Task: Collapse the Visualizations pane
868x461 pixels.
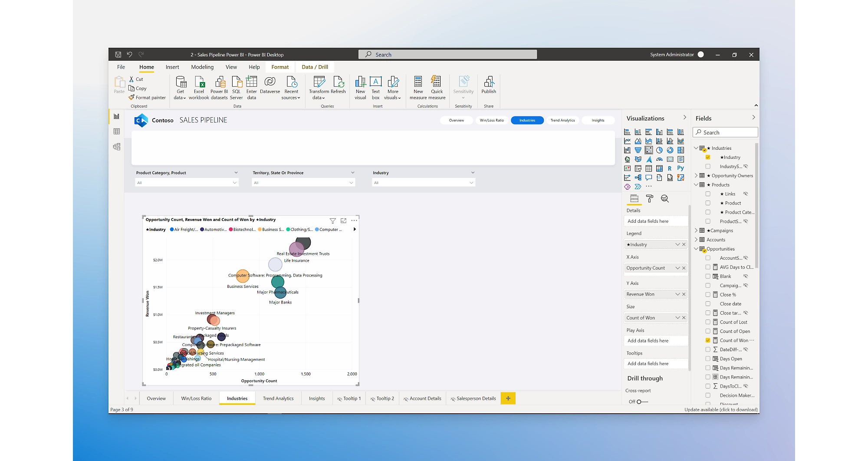Action: click(x=685, y=118)
